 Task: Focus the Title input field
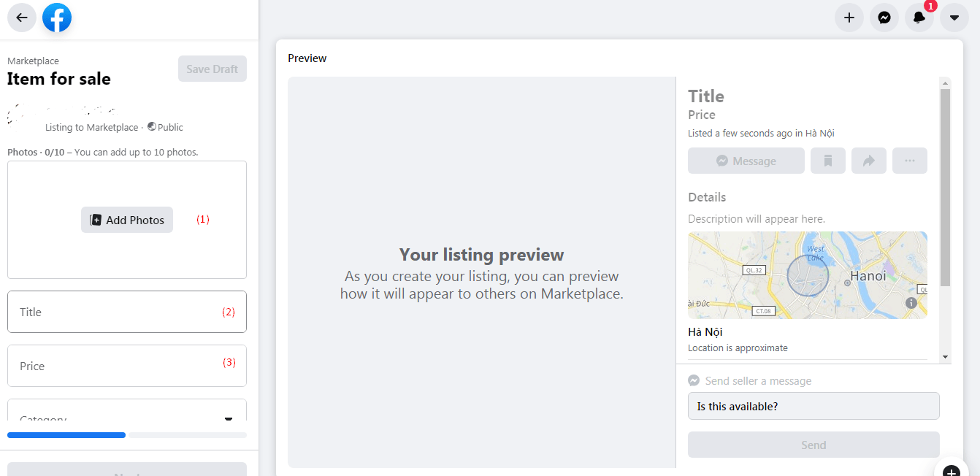point(127,312)
